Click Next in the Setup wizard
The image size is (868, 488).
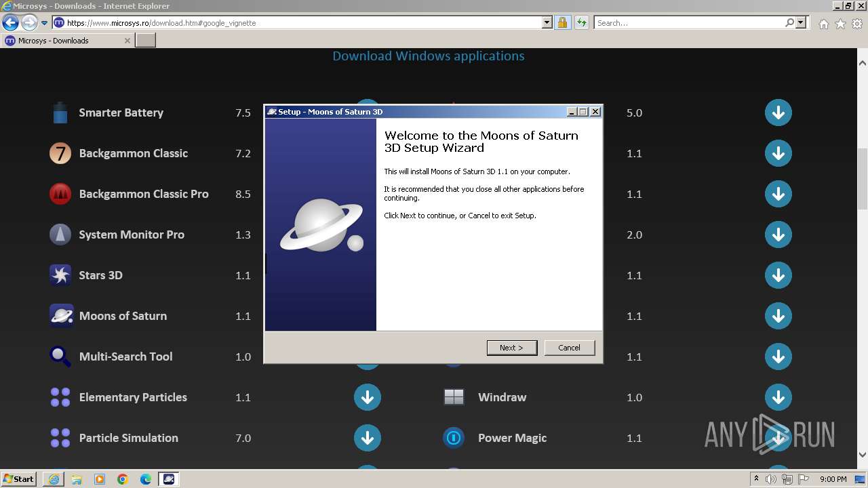(x=512, y=348)
